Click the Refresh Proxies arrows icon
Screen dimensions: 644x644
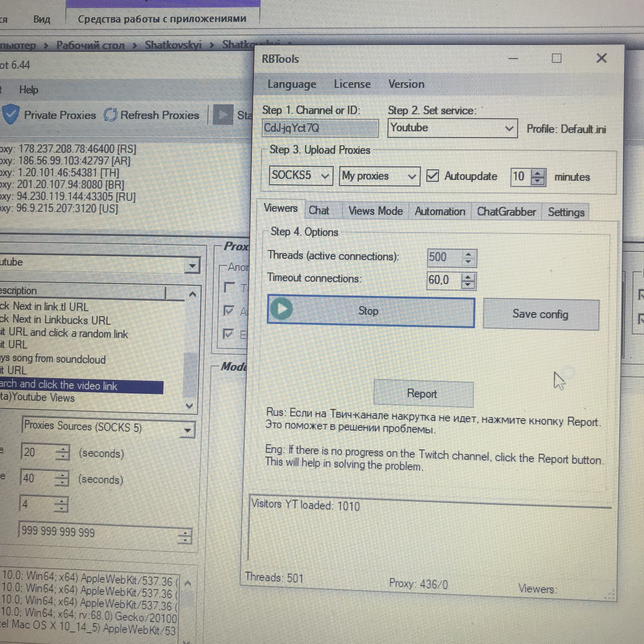tap(110, 115)
